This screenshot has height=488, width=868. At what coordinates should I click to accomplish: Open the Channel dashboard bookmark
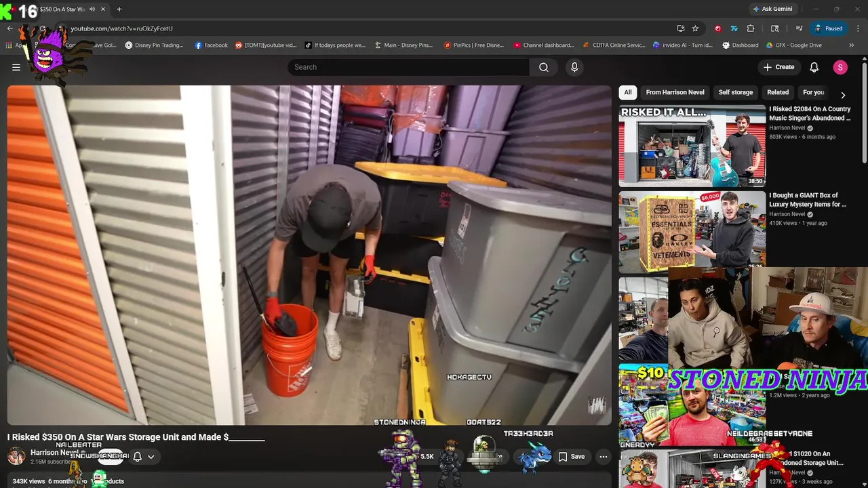point(544,45)
